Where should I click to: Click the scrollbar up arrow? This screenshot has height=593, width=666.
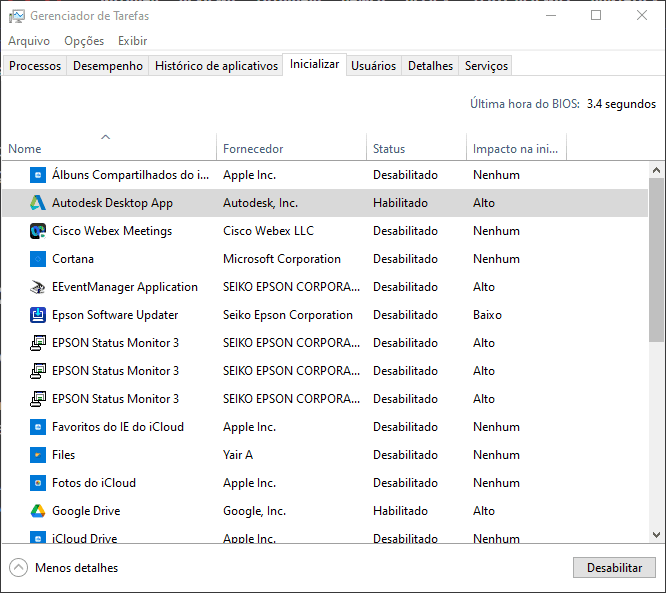pos(656,170)
